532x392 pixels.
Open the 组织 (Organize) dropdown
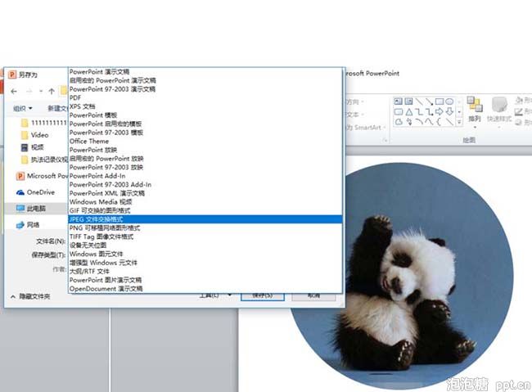pyautogui.click(x=23, y=108)
